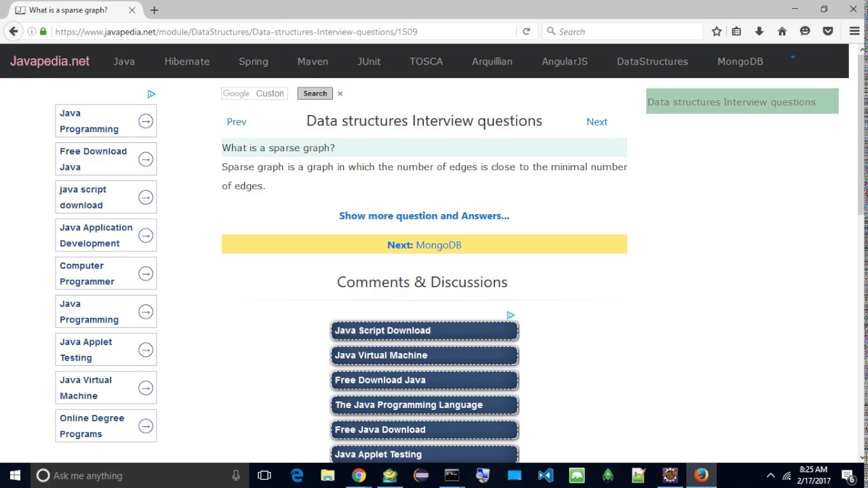Click the Javapedia.net logo link
Image resolution: width=868 pixels, height=488 pixels.
(50, 61)
